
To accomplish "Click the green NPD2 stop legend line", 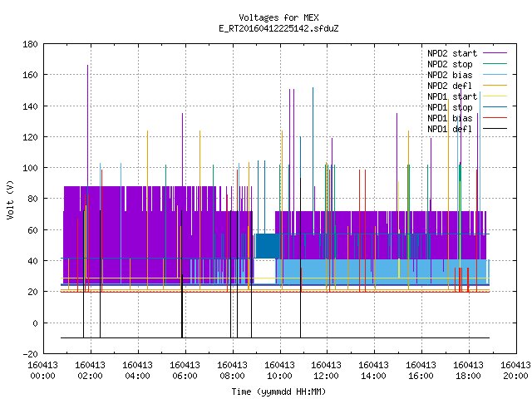I will tap(495, 63).
